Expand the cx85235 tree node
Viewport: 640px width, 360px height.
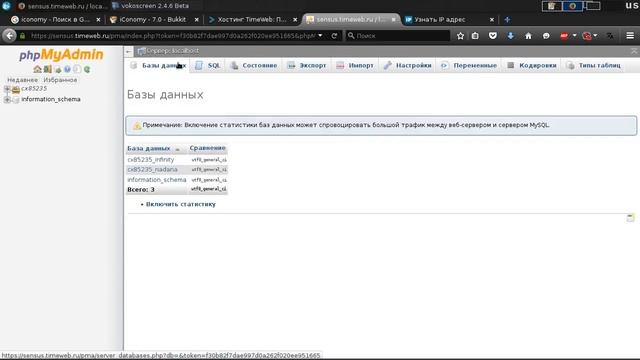click(7, 89)
